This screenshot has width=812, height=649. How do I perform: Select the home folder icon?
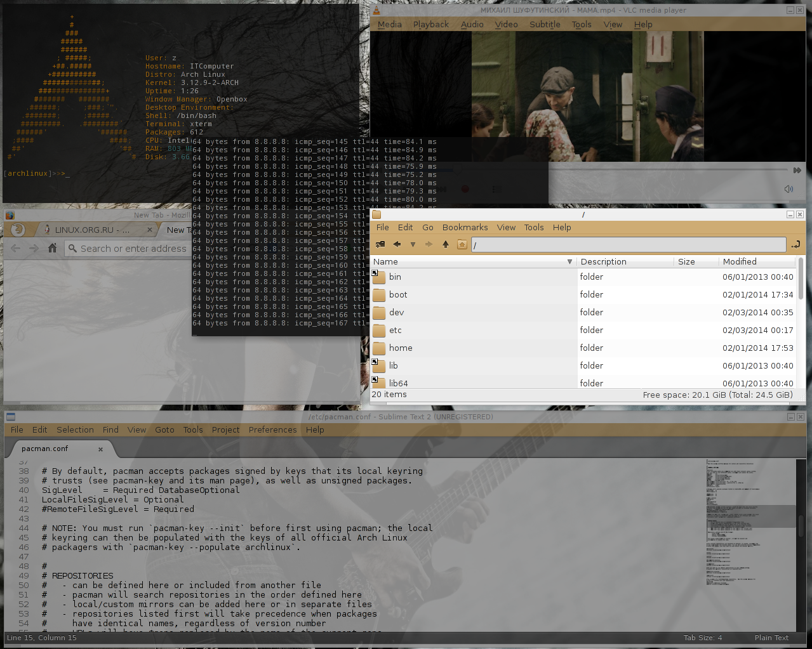pos(379,348)
